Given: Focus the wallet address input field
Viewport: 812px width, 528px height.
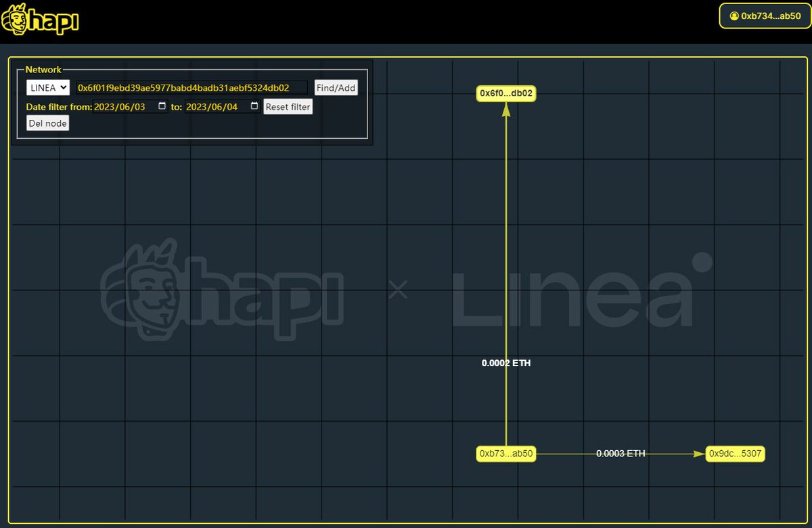Looking at the screenshot, I should pyautogui.click(x=191, y=87).
